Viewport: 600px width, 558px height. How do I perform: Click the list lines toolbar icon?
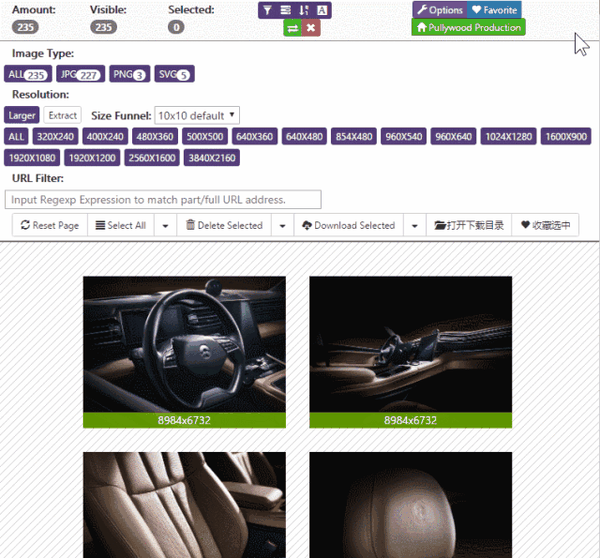click(285, 10)
